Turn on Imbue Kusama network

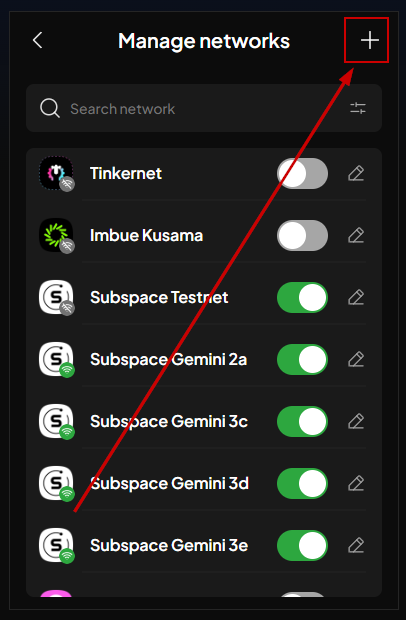302,236
